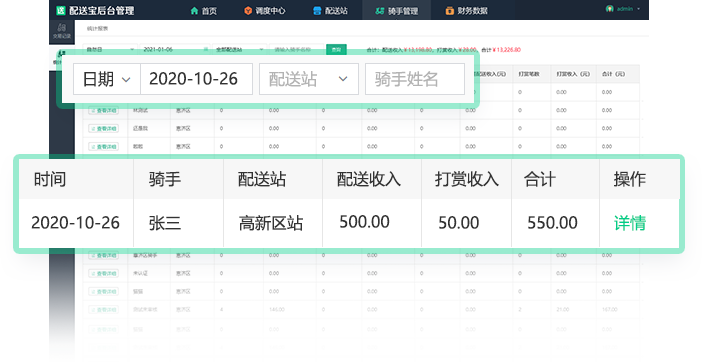702x362 pixels.
Task: Open the 配送站 station dropdown
Action: 309,79
